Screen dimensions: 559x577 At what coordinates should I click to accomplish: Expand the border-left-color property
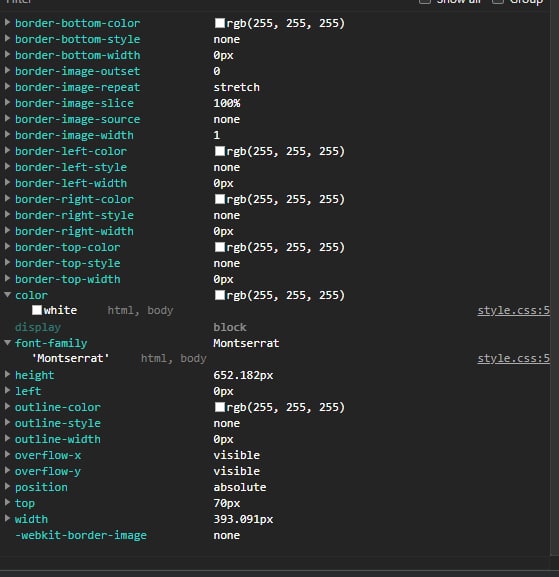7,151
